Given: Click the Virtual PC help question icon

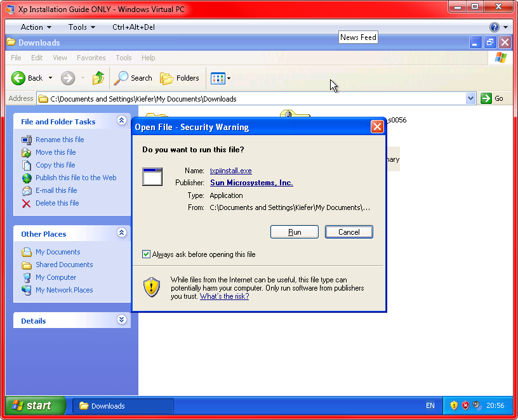Looking at the screenshot, I should point(495,27).
